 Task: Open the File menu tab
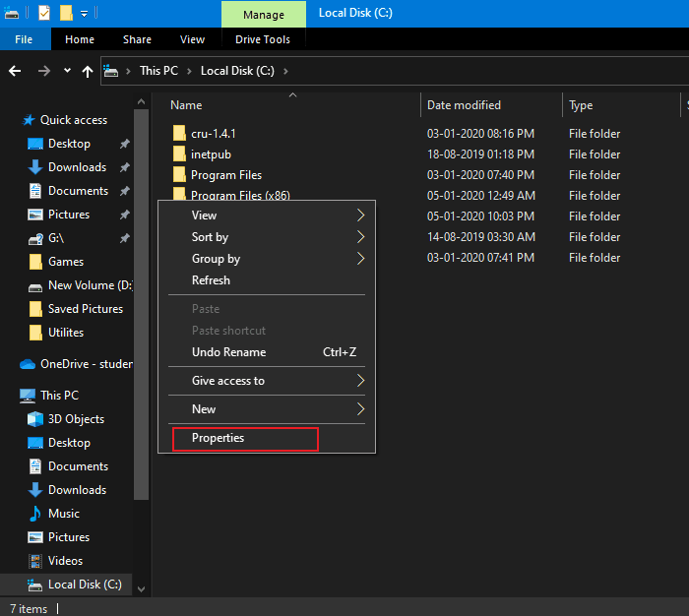pos(25,39)
